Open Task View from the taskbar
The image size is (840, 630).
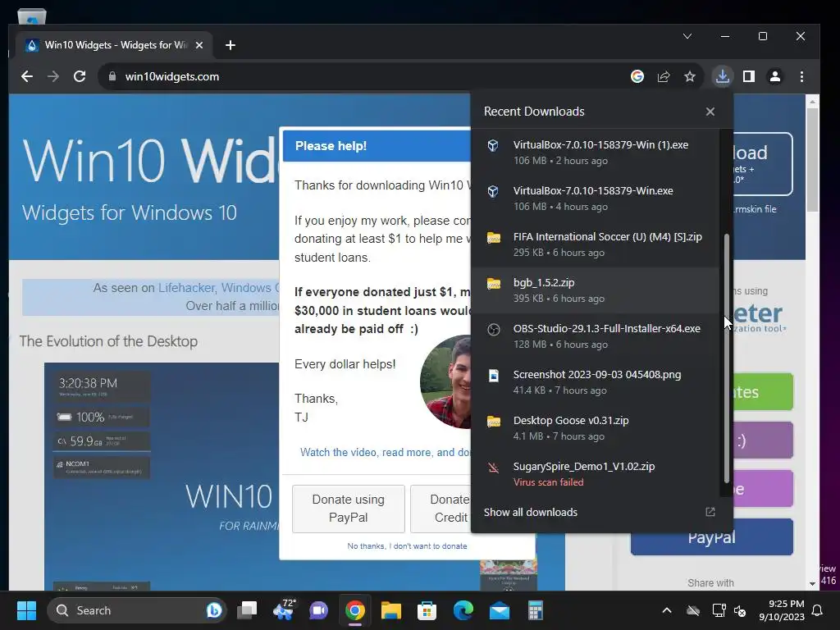click(247, 610)
